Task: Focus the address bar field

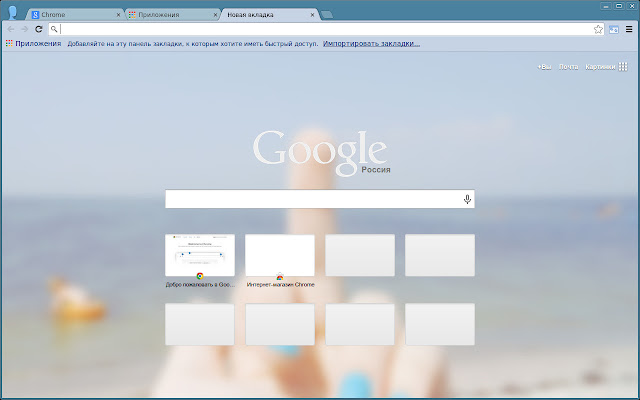Action: coord(326,29)
